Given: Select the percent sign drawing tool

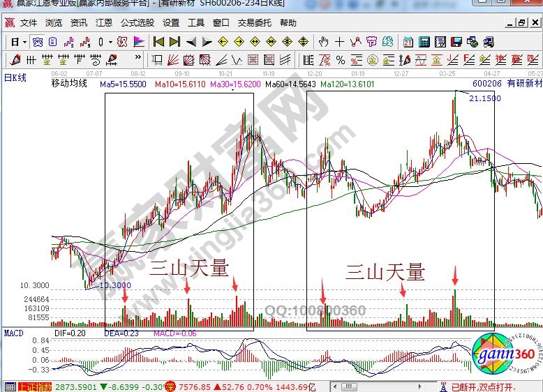Looking at the screenshot, I should click(341, 59).
